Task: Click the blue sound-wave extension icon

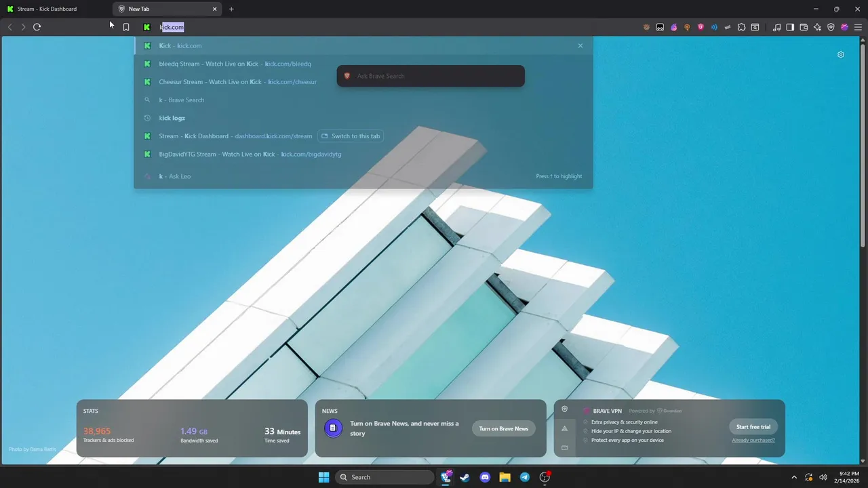Action: [x=714, y=27]
